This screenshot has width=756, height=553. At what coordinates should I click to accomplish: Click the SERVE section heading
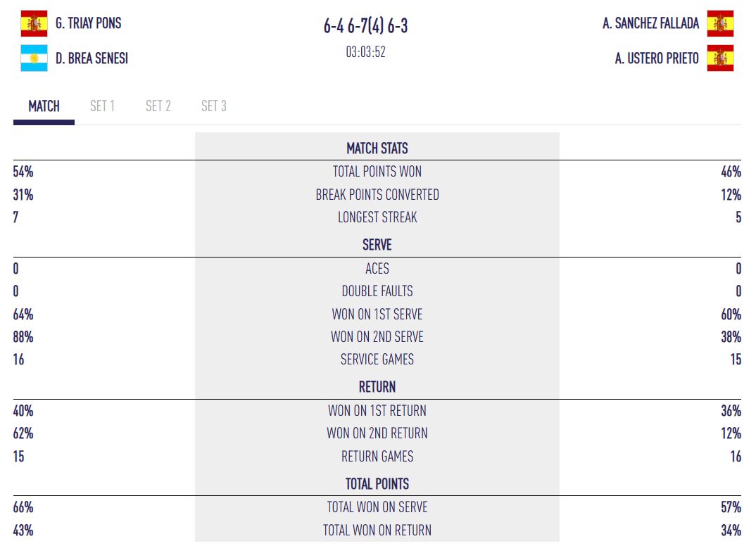pos(377,245)
